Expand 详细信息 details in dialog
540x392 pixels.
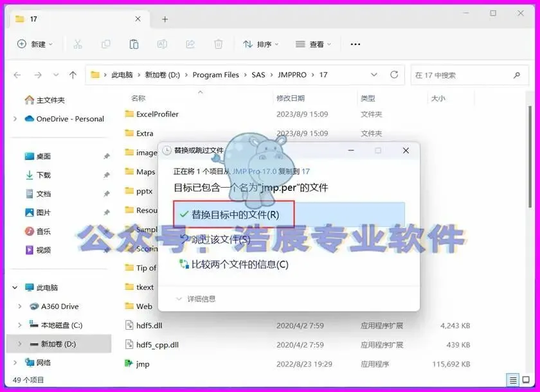coord(195,299)
